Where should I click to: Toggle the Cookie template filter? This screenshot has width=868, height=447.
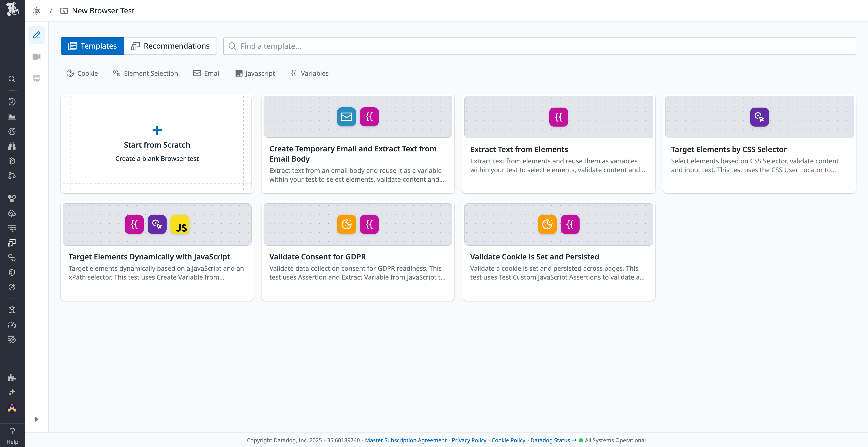[x=82, y=73]
